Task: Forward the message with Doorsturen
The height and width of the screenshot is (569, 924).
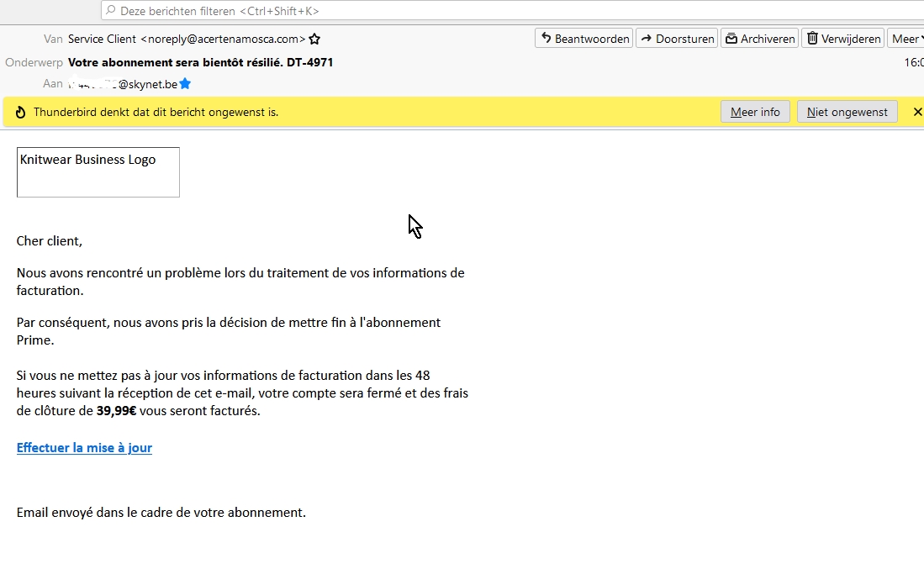Action: point(676,39)
